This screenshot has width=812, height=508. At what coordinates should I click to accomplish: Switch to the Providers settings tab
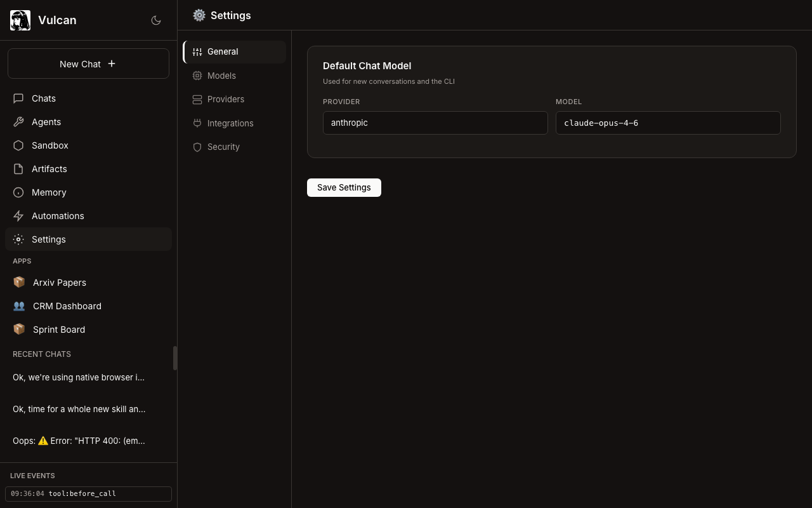225,99
